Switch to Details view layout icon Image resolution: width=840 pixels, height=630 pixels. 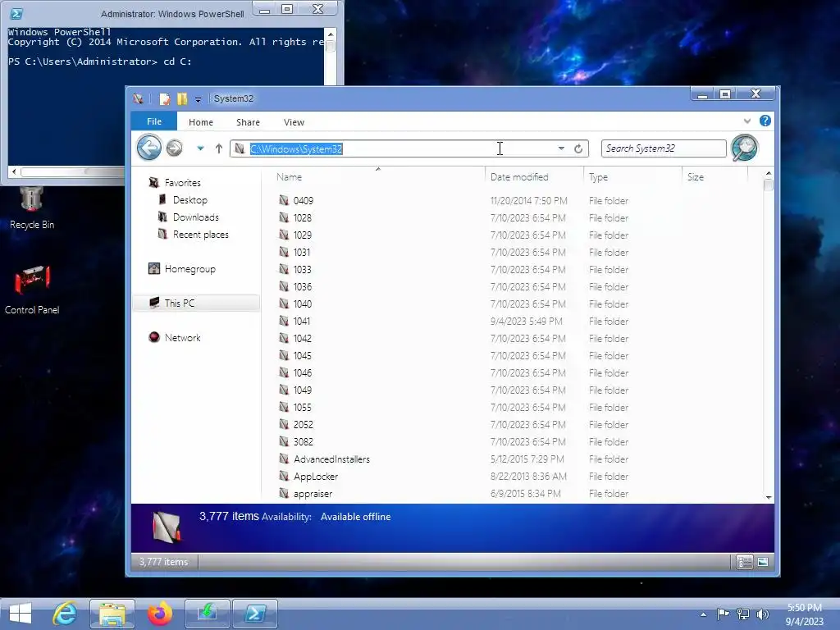745,561
